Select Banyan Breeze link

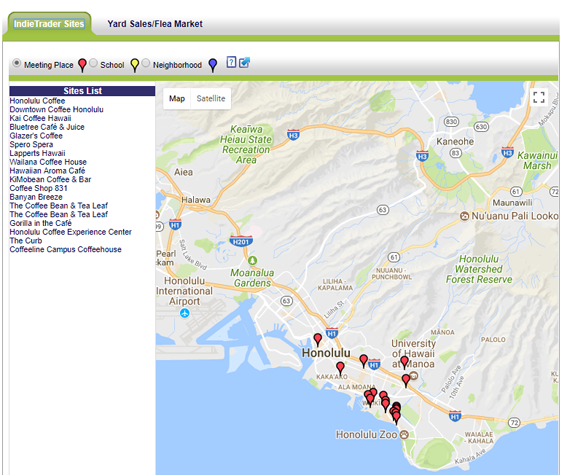pyautogui.click(x=36, y=197)
